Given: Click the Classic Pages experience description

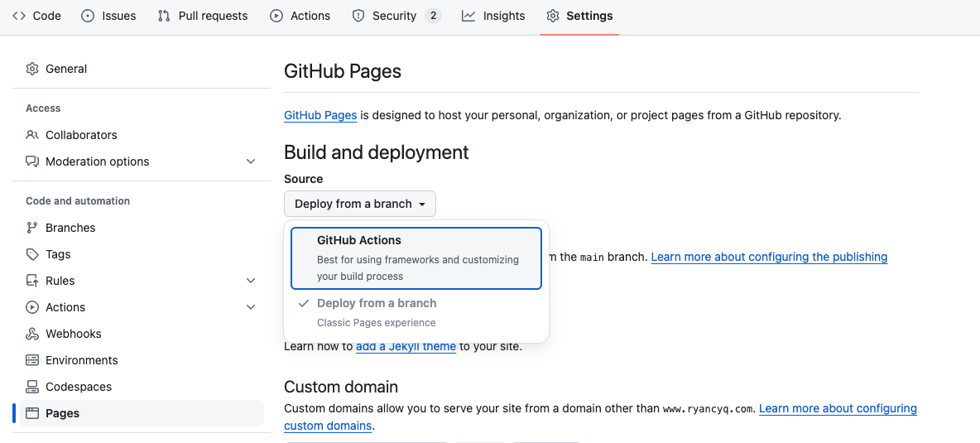Looking at the screenshot, I should point(377,323).
